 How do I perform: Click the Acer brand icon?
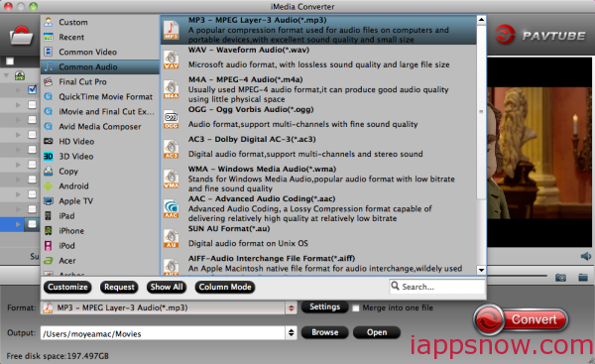pos(49,261)
